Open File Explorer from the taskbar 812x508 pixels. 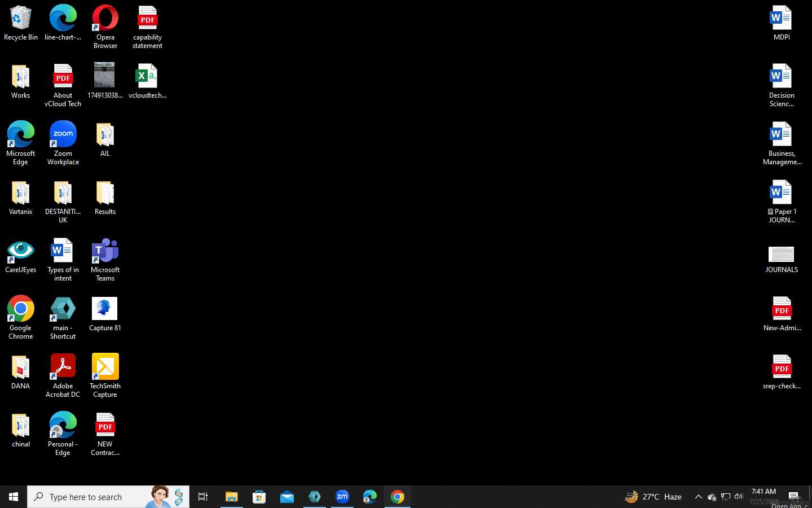coord(231,497)
